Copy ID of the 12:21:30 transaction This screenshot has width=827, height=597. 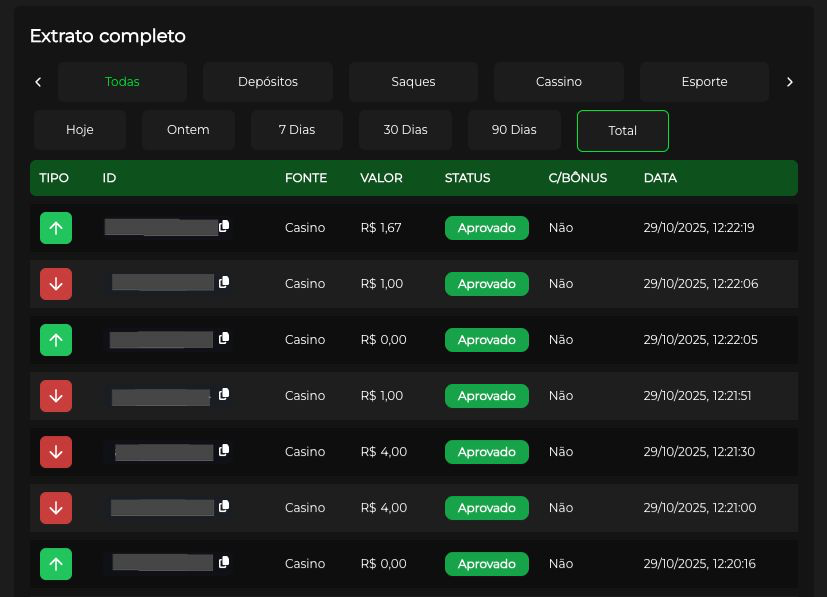224,451
